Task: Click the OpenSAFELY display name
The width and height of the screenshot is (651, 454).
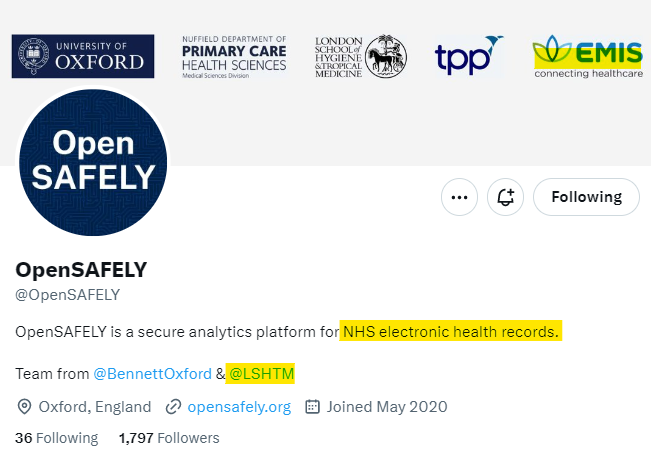Action: pyautogui.click(x=81, y=270)
